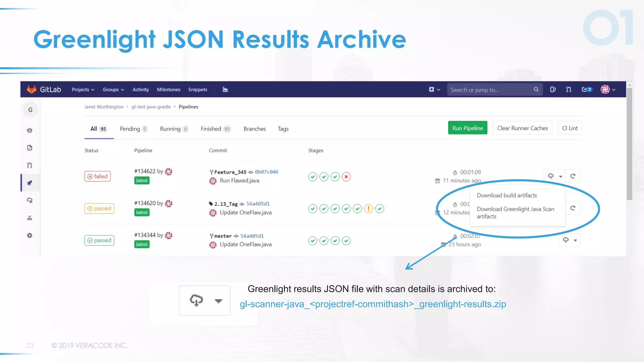Click the search magnifier icon

[x=536, y=90]
